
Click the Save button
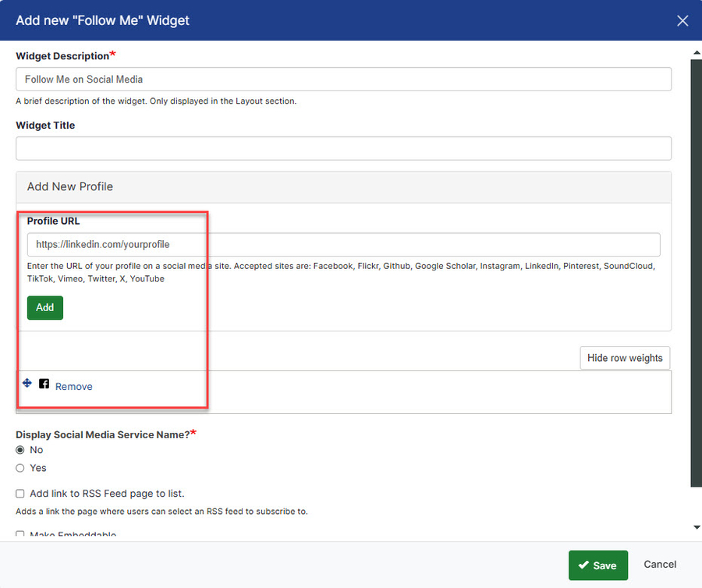coord(597,565)
